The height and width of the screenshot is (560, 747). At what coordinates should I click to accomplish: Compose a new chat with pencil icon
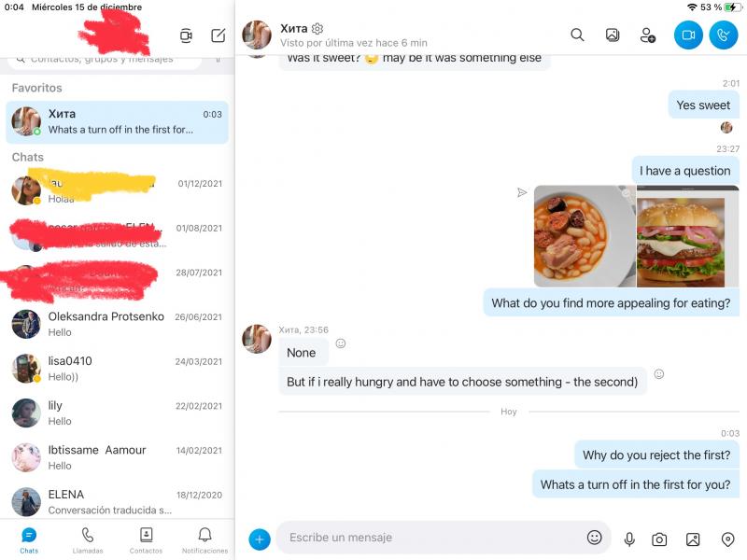(218, 35)
